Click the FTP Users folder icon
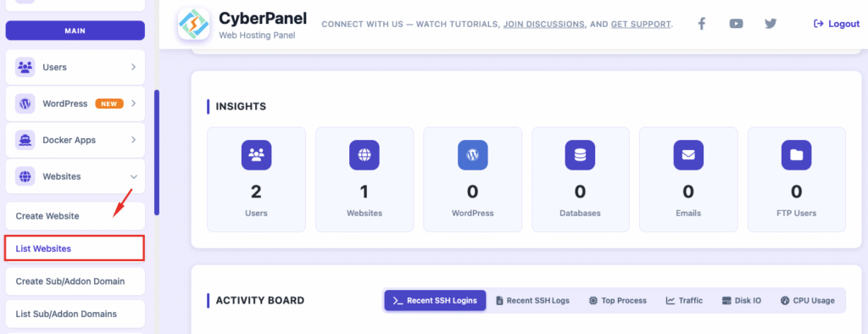The height and width of the screenshot is (334, 868). coord(796,154)
